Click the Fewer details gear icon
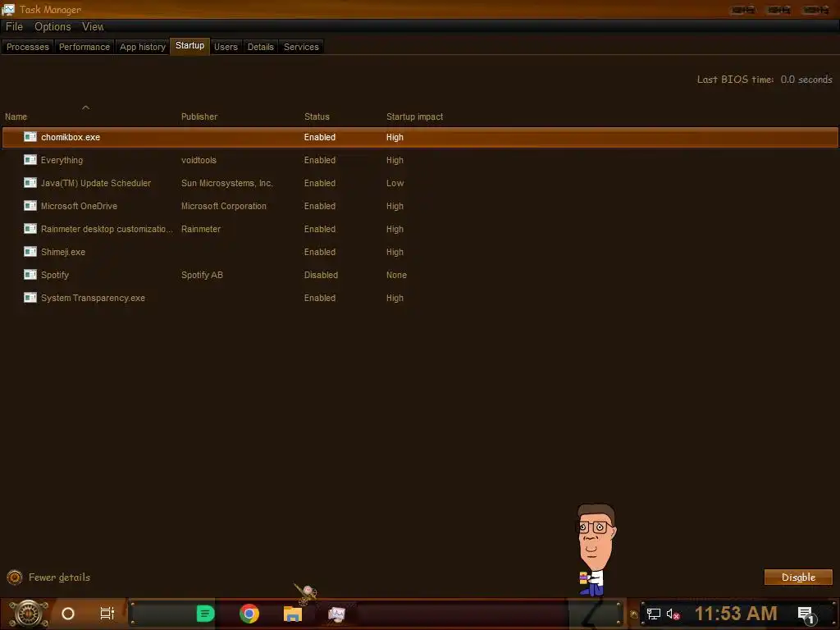Screen dimensions: 840x630 15,577
